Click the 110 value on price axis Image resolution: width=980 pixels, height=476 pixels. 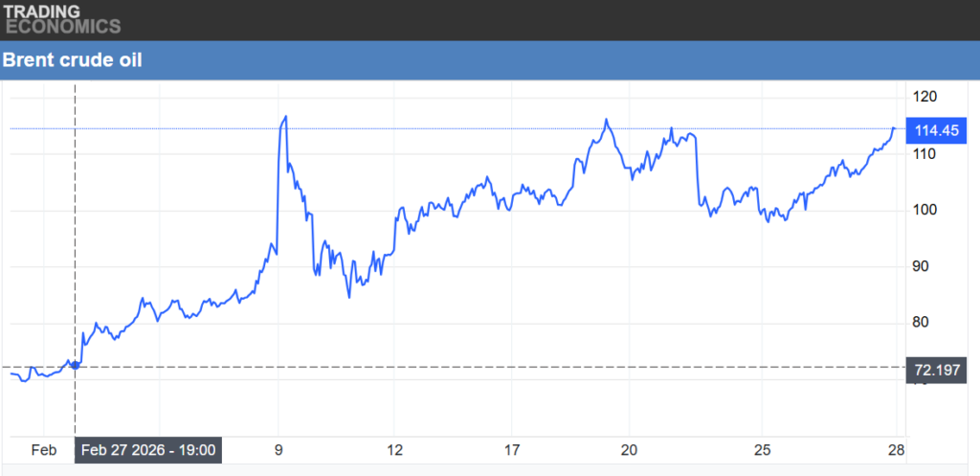924,153
